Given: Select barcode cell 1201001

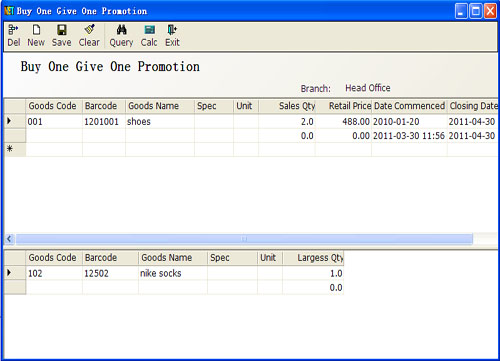Looking at the screenshot, I should click(x=104, y=122).
